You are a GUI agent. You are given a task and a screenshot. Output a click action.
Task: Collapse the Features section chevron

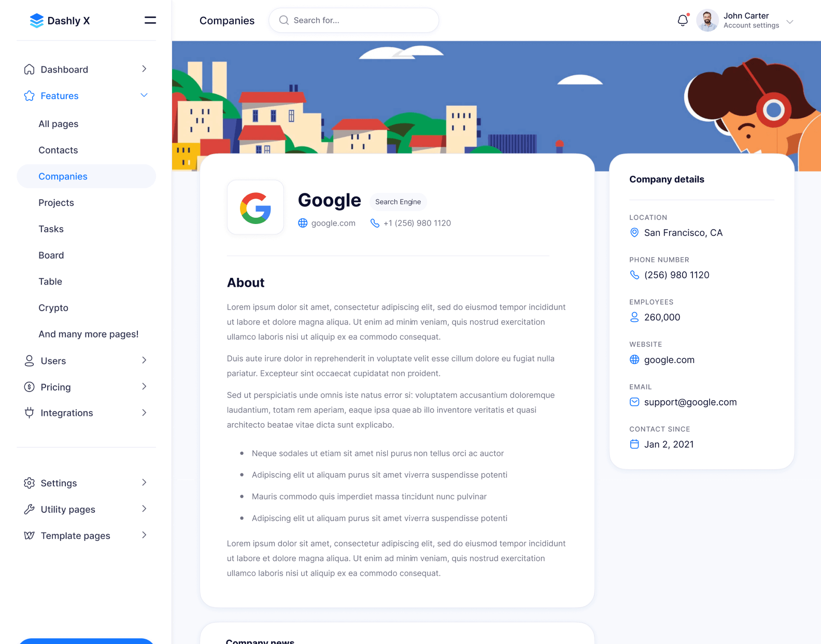click(x=144, y=95)
